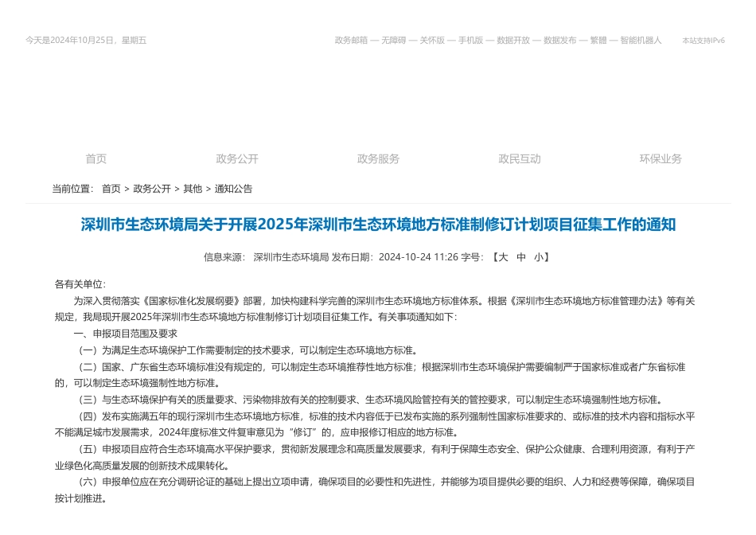
Task: Open the 政务邮箱 link
Action: 351,41
